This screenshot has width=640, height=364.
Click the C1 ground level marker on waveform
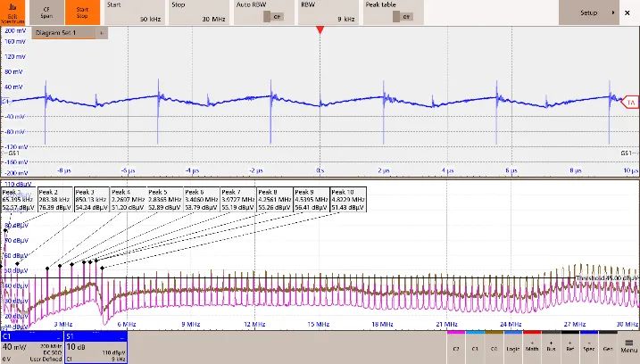(5, 101)
